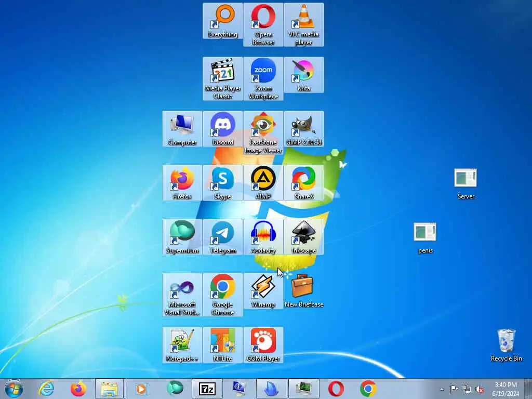Select the Everything desktop shortcut
This screenshot has width=532, height=399.
click(x=222, y=21)
